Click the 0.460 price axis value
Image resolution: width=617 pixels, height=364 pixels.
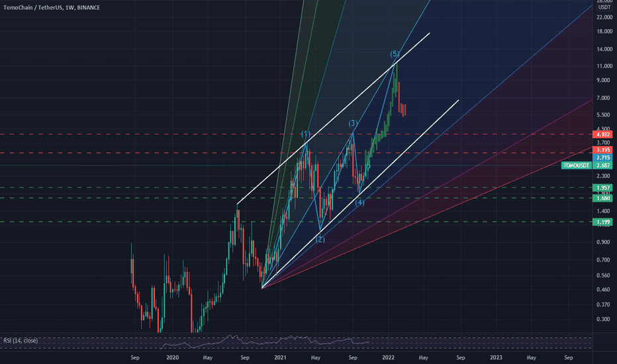point(603,290)
